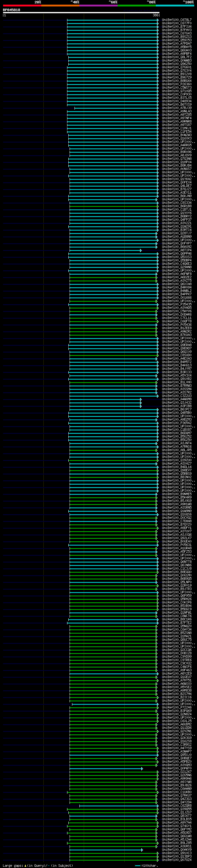Screen dimensions: 197x868
Task: Select the UniRef100_A7BJ39 entry
Action: pos(177,108)
